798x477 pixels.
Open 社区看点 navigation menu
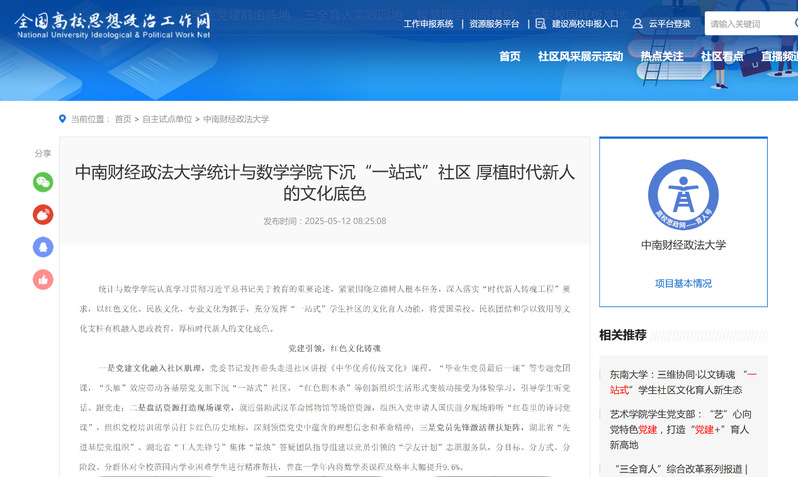722,56
